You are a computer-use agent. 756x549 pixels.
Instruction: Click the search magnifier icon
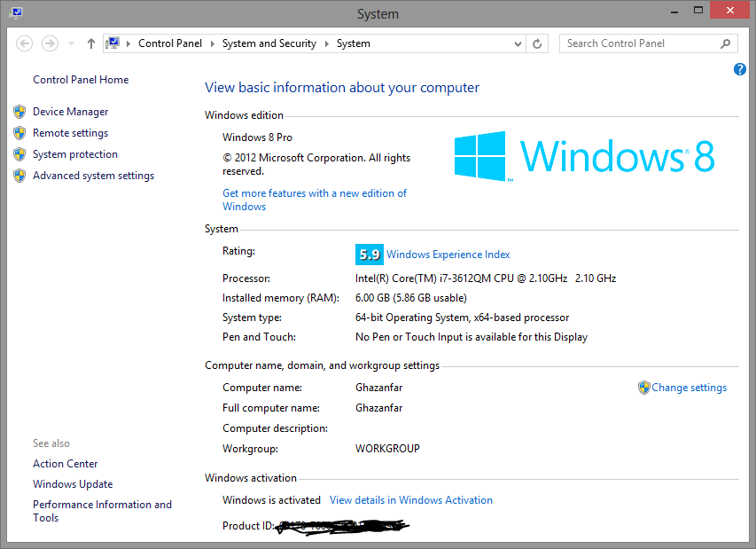point(725,43)
